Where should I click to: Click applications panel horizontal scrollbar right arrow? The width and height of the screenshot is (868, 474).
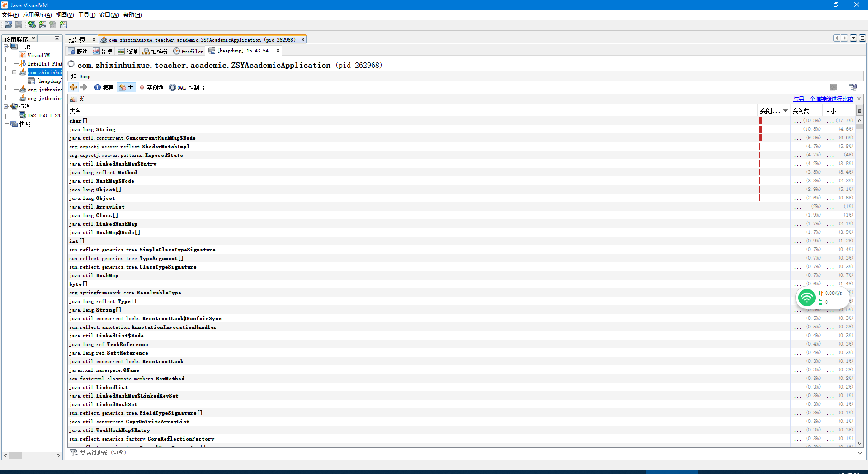[59, 455]
